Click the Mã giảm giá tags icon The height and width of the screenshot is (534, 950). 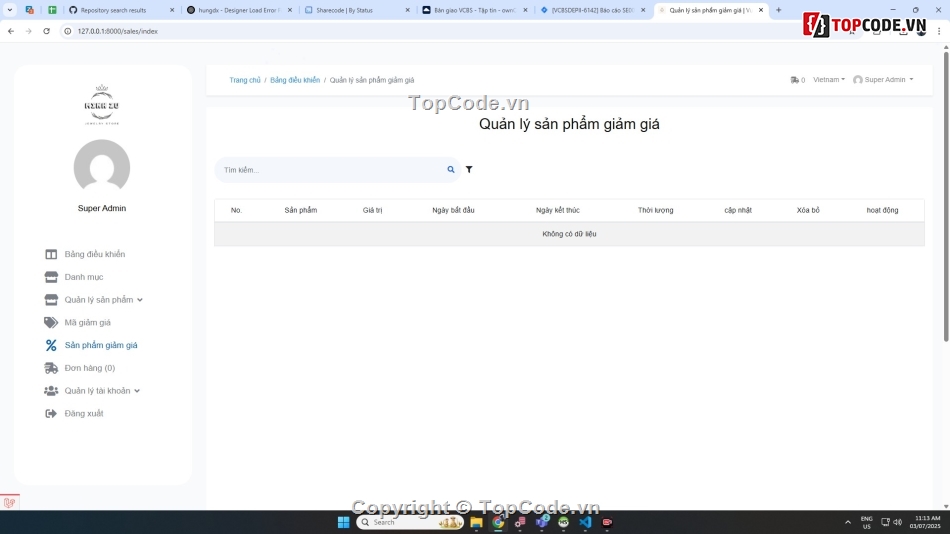(x=51, y=322)
